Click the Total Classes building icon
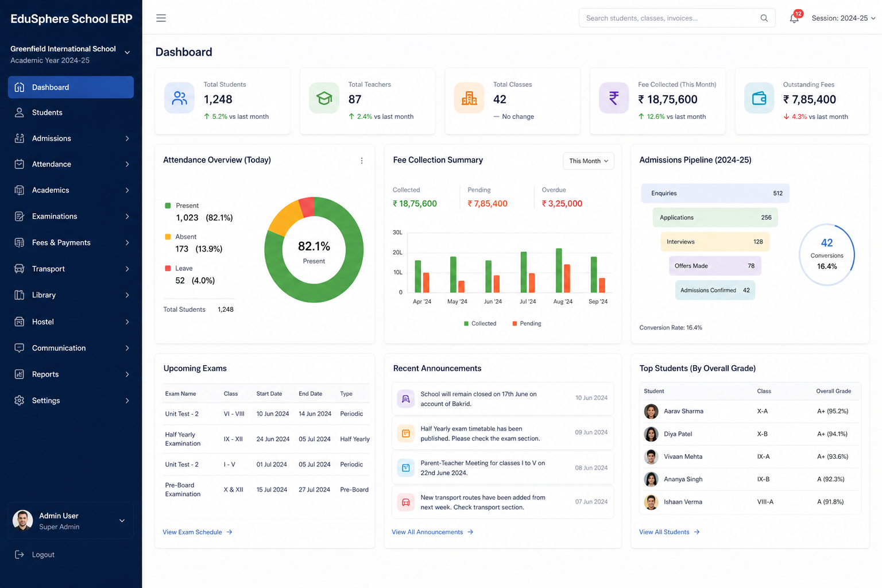 [469, 98]
